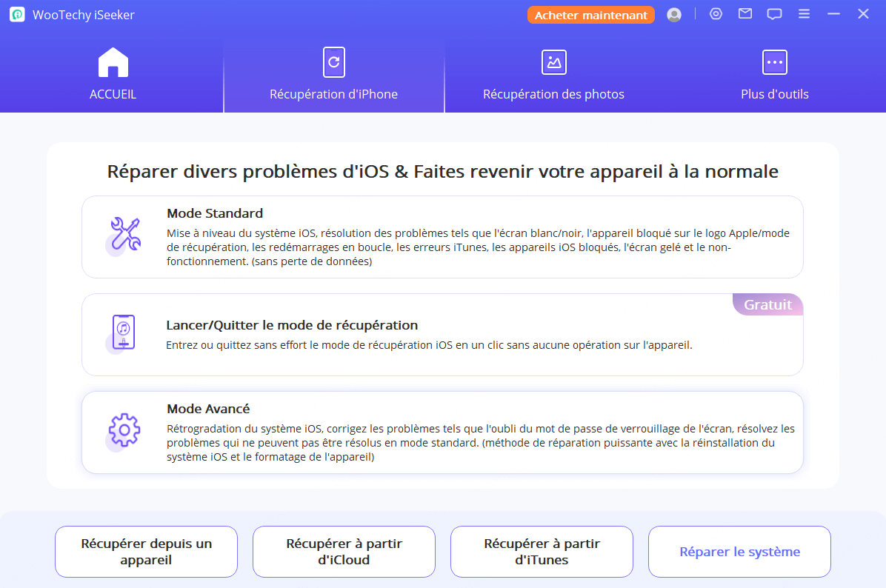
Task: Click the wrench and screwdriver Mode Standard icon
Action: pyautogui.click(x=124, y=235)
